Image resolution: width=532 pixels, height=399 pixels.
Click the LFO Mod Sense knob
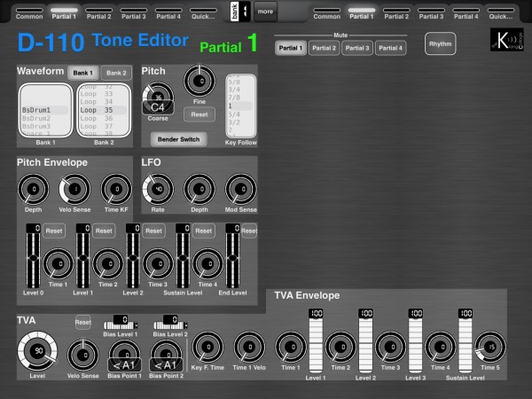[x=241, y=190]
